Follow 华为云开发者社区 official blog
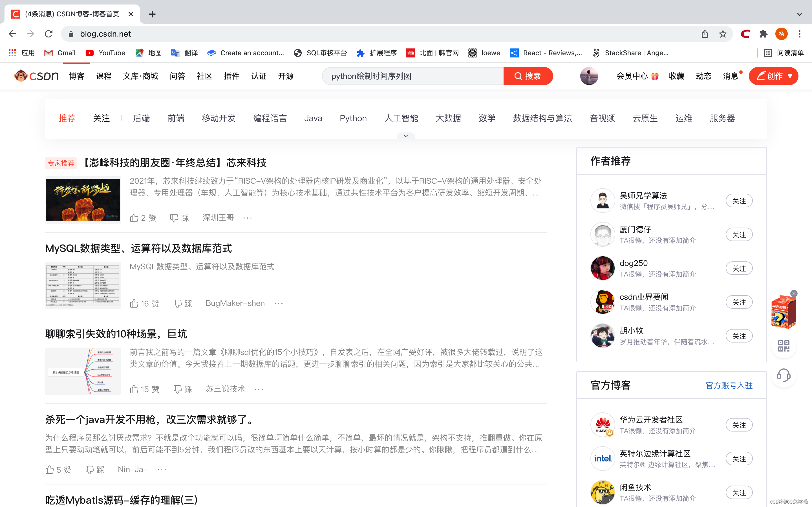The image size is (812, 507). pyautogui.click(x=739, y=425)
